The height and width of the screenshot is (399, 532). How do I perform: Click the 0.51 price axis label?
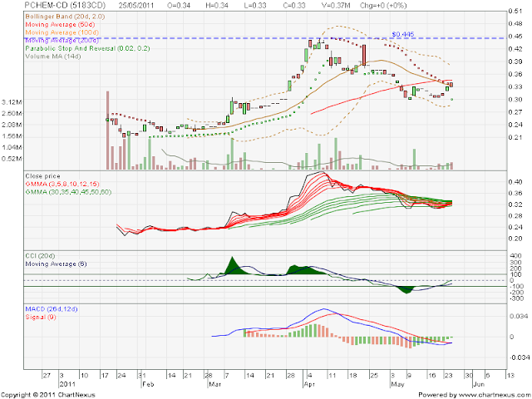pos(515,11)
